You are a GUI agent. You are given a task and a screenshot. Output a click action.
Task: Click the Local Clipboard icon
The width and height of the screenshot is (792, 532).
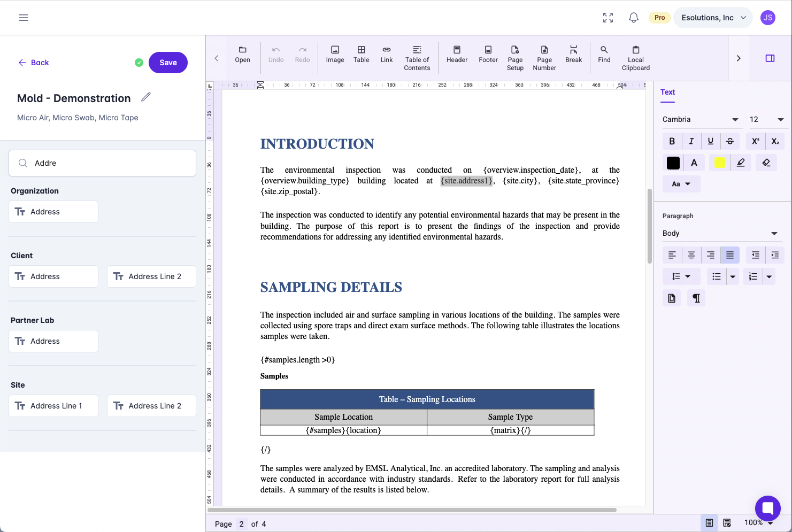(635, 50)
